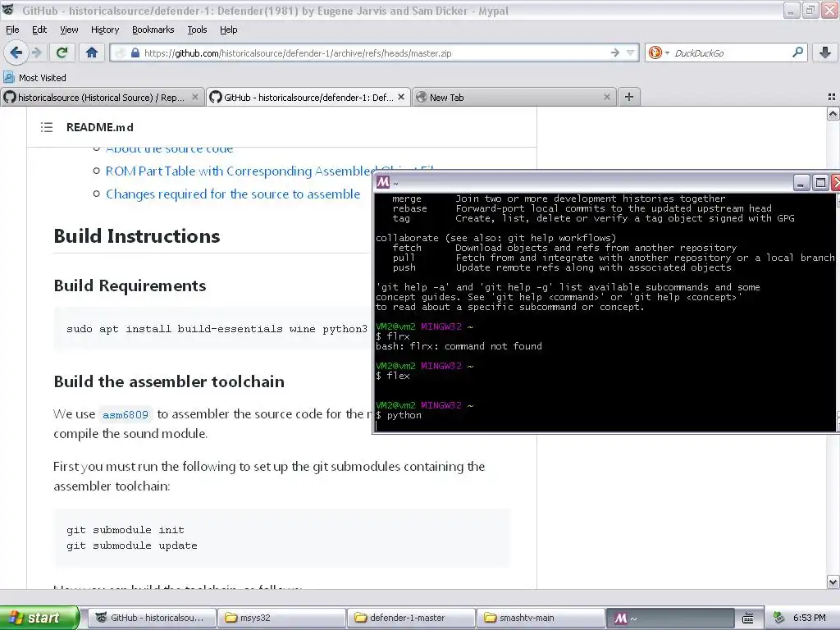The image size is (840, 630).
Task: Switch to historicalsource Repositories tab
Action: [x=101, y=98]
